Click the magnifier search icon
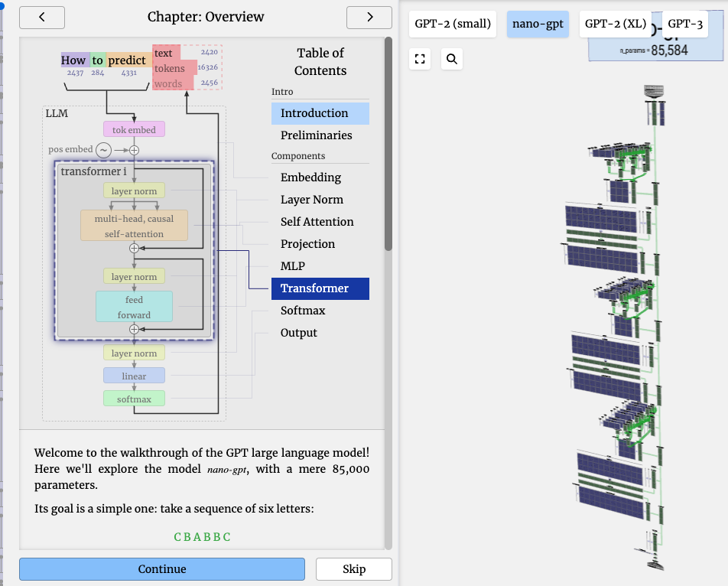This screenshot has width=728, height=586. [x=452, y=59]
